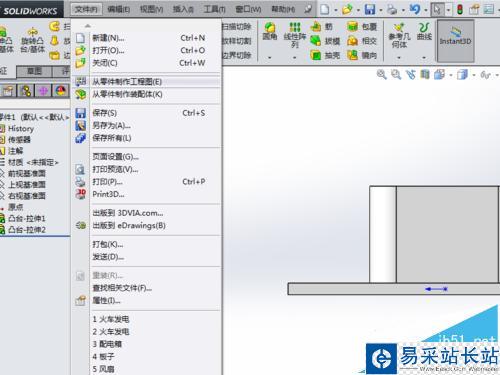This screenshot has height=375, width=500.
Task: Open the 插入 (Insert) menu
Action: tap(183, 9)
